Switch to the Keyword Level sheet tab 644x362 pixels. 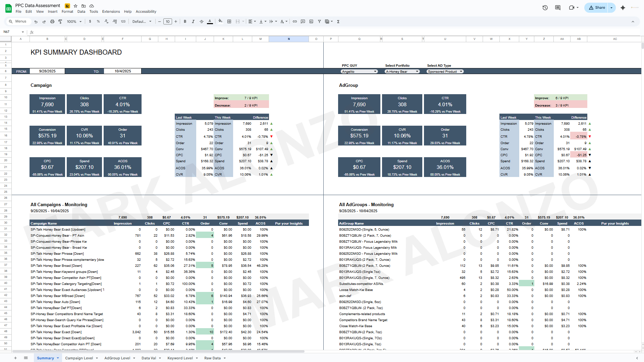click(x=180, y=358)
